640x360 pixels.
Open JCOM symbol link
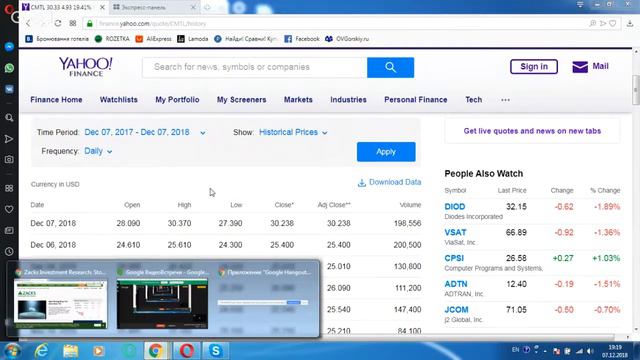tap(456, 309)
